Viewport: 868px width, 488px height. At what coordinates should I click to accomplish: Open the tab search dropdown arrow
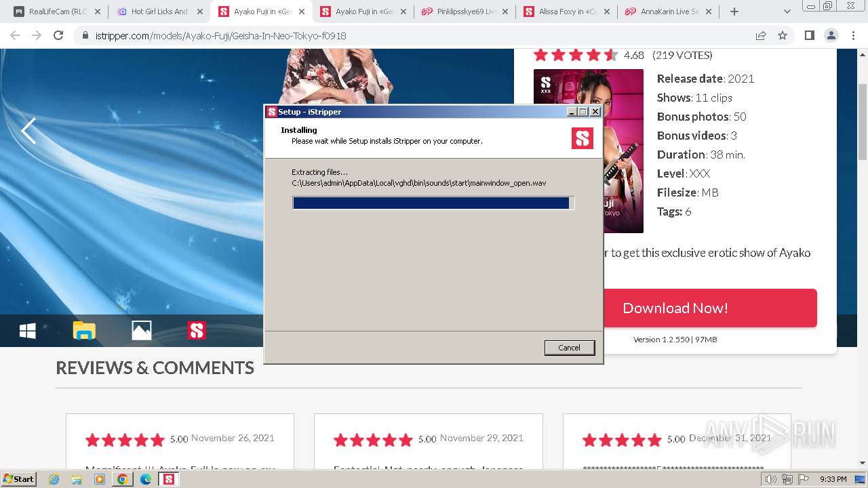(787, 12)
